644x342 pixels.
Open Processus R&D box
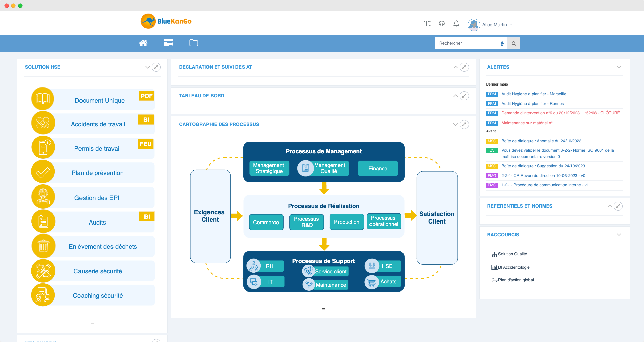click(x=307, y=222)
